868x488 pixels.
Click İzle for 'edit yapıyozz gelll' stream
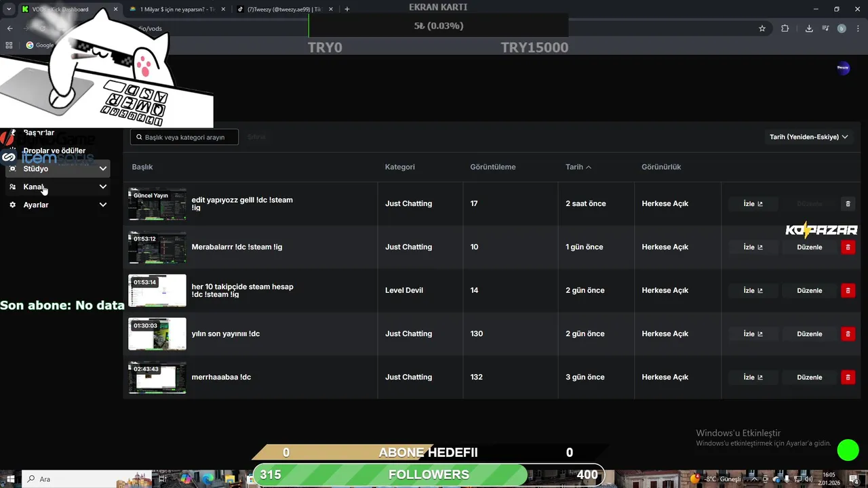click(753, 204)
